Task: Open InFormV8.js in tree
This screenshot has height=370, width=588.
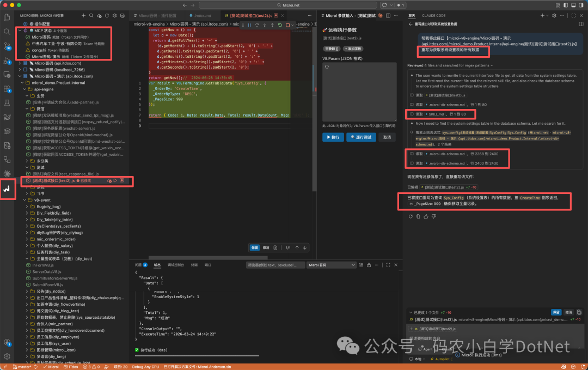Action: (43, 265)
